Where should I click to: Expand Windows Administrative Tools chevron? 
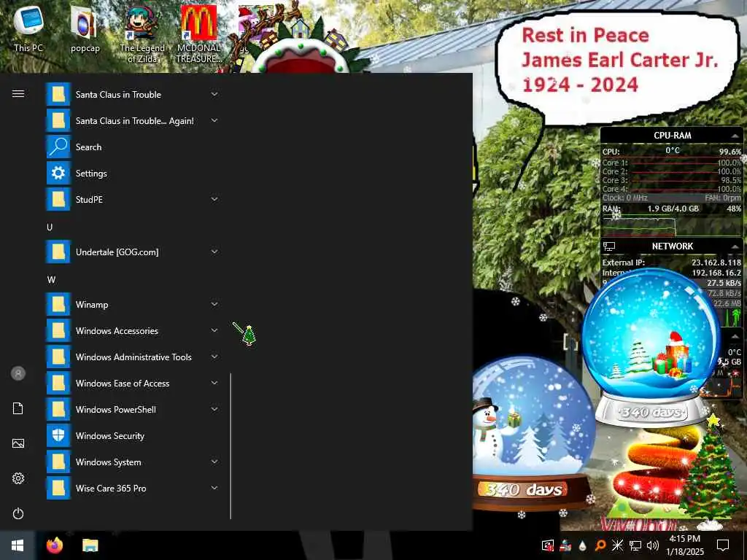click(x=214, y=357)
